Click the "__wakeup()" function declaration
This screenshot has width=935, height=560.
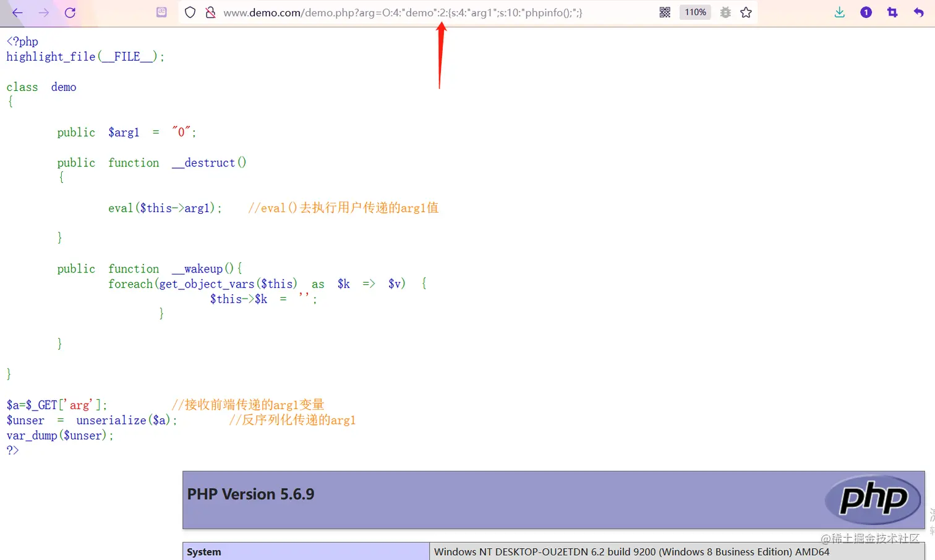(150, 269)
